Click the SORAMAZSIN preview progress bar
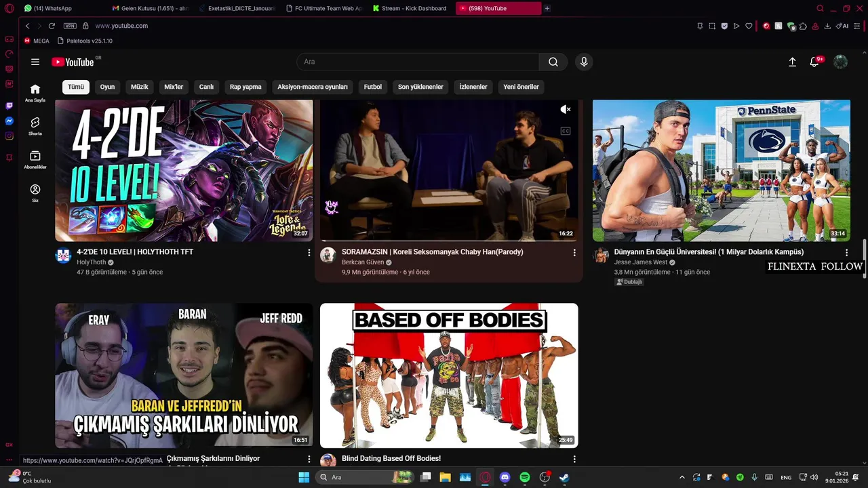Screen dimensions: 868x488 point(449,241)
